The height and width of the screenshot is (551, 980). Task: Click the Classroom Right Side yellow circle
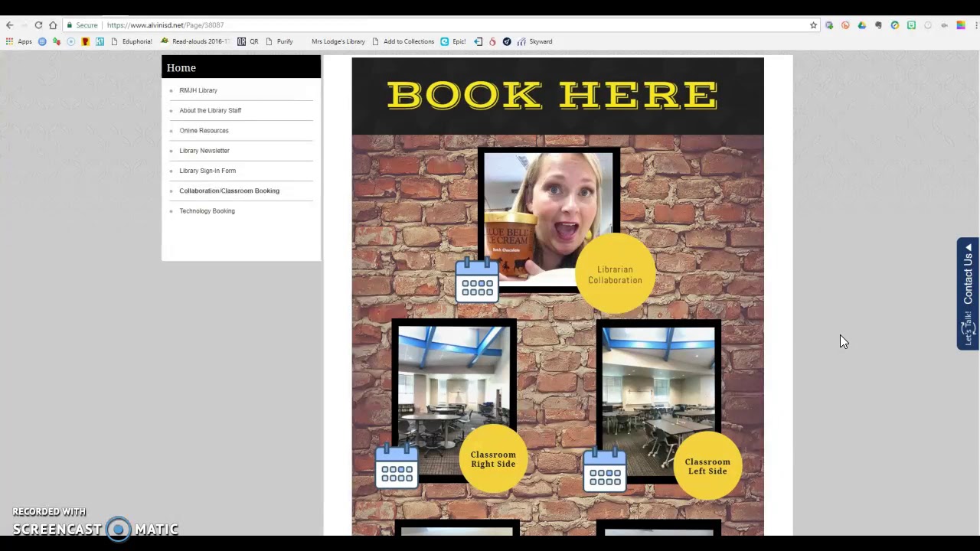[x=493, y=458]
